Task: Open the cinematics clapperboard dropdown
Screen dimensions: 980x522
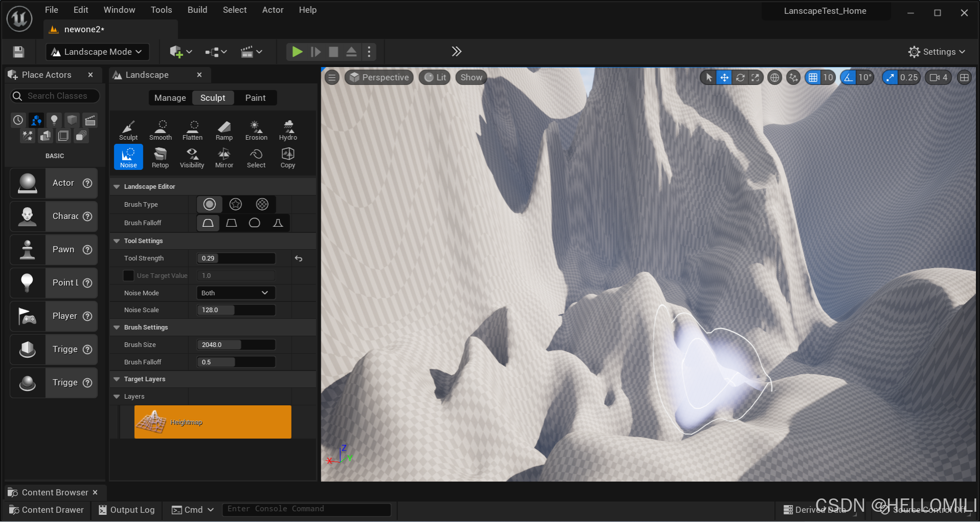Action: tap(251, 52)
